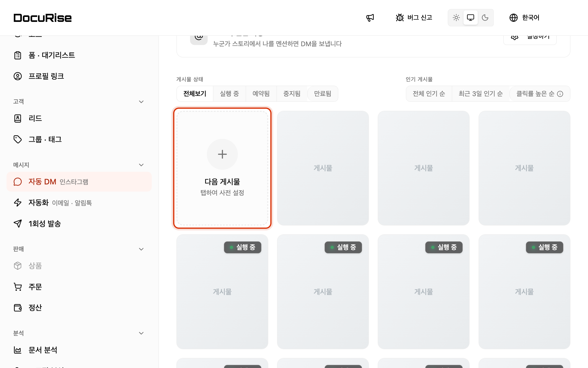Click the DocuRise logo

[42, 18]
